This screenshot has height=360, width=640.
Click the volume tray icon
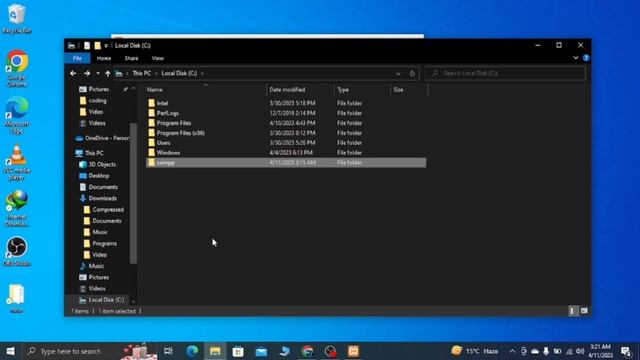click(580, 351)
